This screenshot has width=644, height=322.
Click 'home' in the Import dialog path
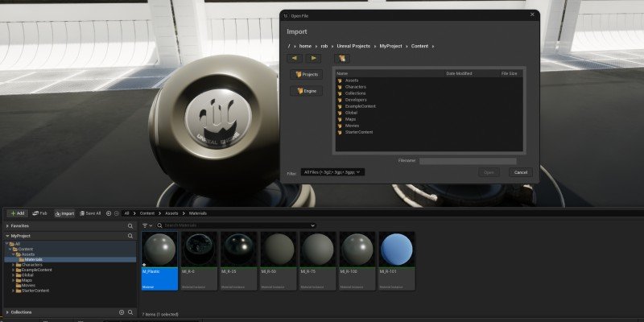[x=305, y=46]
